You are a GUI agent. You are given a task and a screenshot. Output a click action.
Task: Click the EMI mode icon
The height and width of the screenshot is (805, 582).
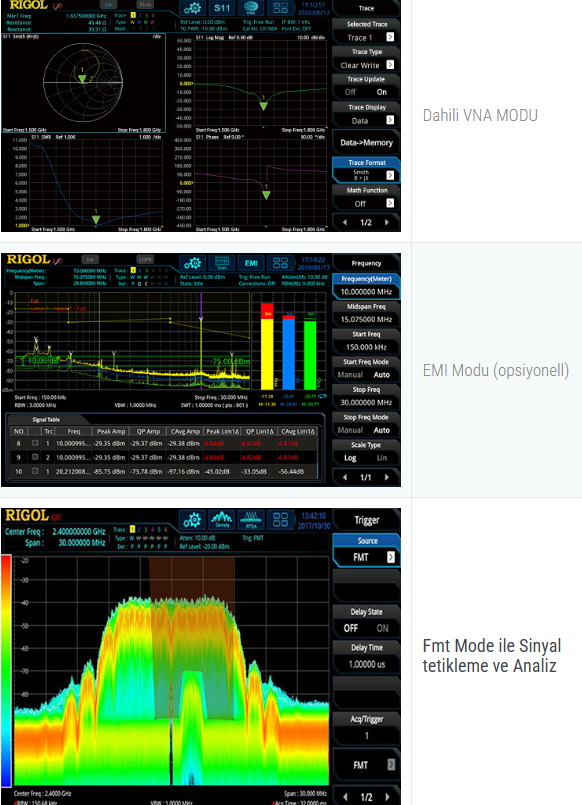point(251,263)
